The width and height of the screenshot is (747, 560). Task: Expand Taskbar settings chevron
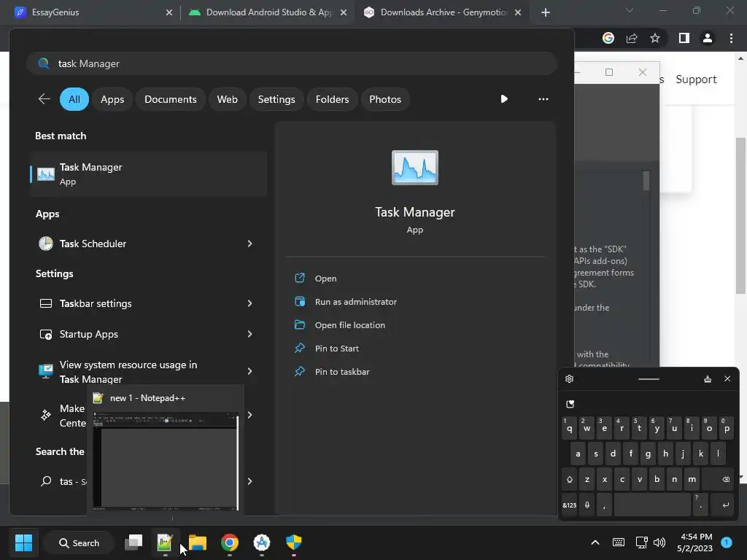(x=249, y=303)
